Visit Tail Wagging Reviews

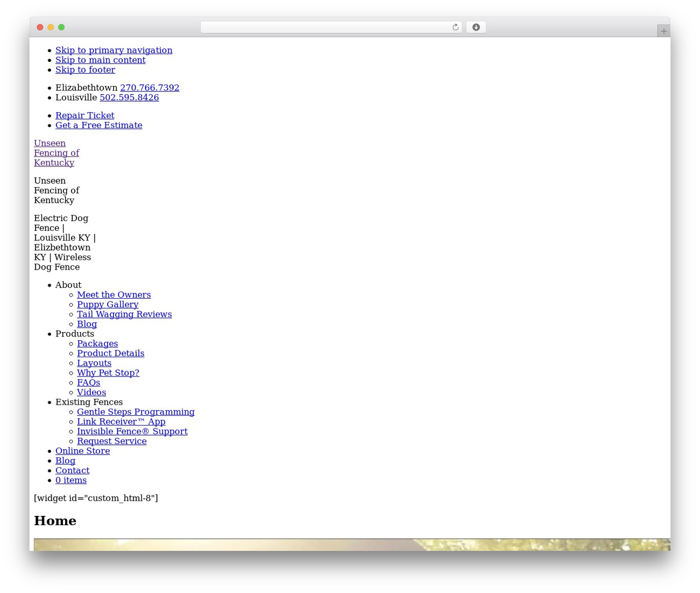pos(124,315)
